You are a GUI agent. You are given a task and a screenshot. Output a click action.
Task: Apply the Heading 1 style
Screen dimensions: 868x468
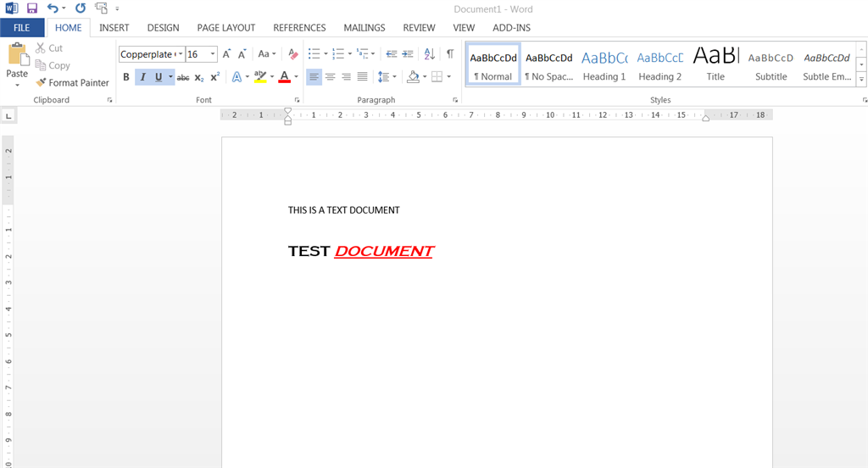click(604, 64)
